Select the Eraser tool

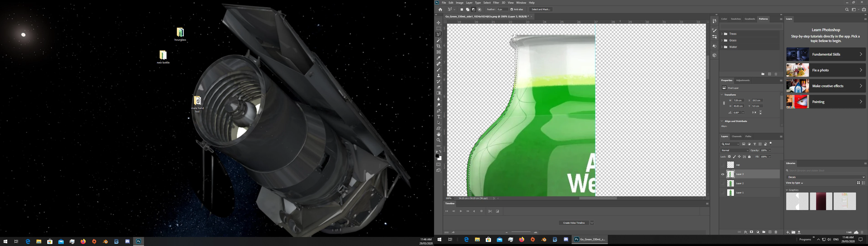(x=438, y=87)
